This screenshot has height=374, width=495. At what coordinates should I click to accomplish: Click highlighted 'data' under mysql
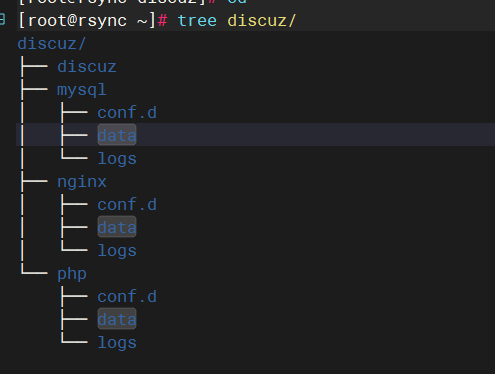click(x=117, y=135)
